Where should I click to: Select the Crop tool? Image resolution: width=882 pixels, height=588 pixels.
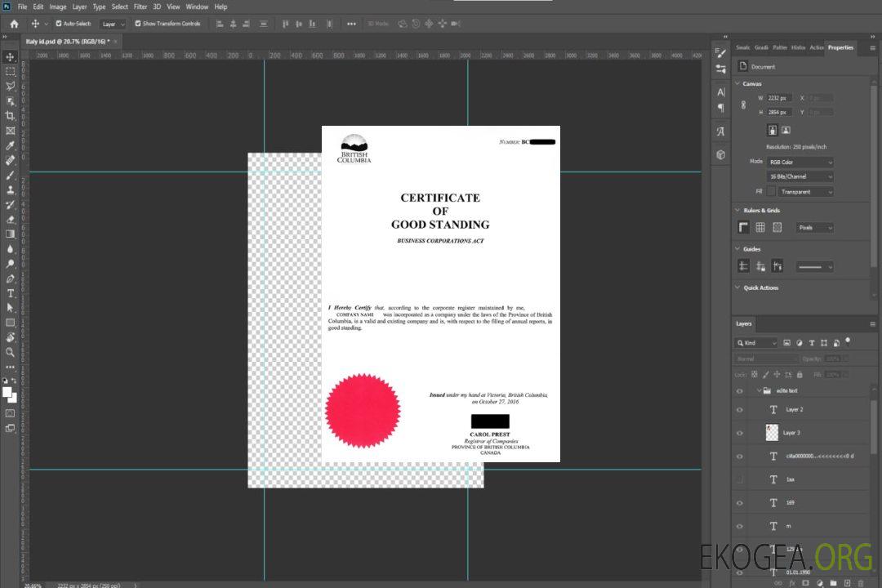(10, 116)
